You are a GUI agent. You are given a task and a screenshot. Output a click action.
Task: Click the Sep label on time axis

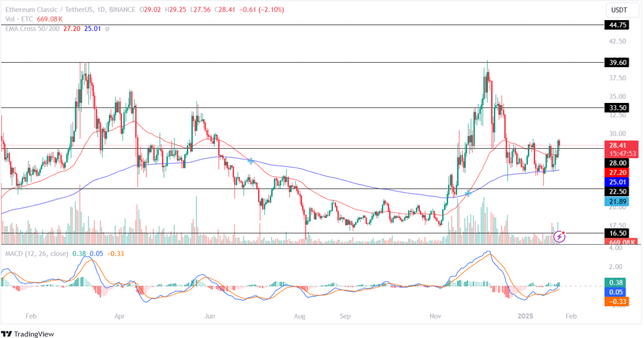(345, 316)
